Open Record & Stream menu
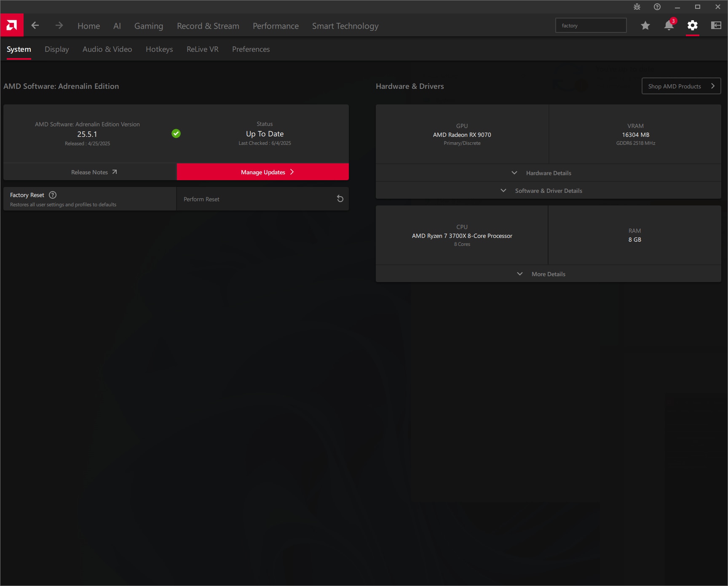The image size is (728, 586). tap(208, 26)
